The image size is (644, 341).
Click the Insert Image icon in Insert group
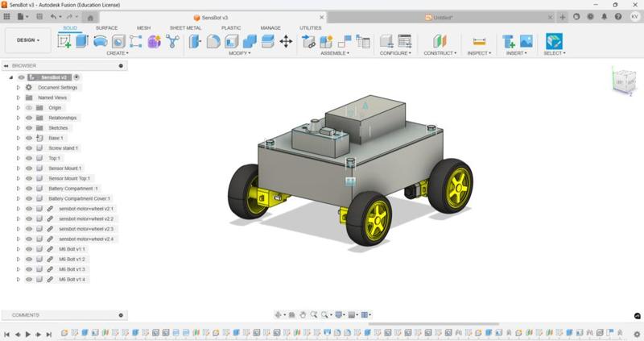(x=526, y=41)
